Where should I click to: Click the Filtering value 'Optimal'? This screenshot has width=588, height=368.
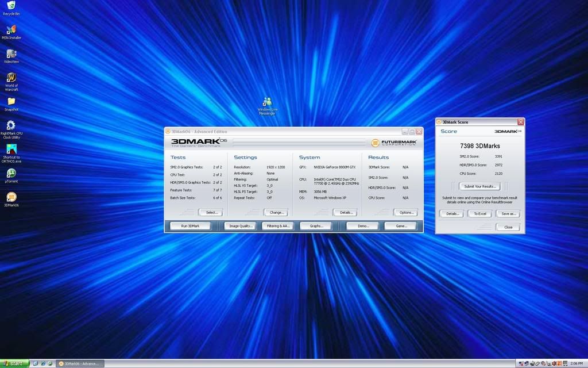[x=272, y=179]
